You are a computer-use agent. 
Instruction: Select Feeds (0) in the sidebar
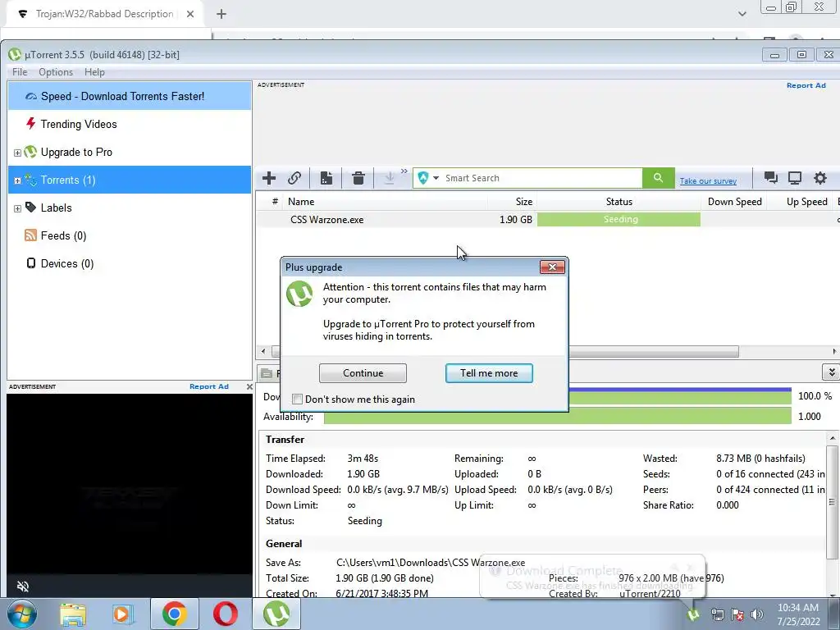[130, 235]
